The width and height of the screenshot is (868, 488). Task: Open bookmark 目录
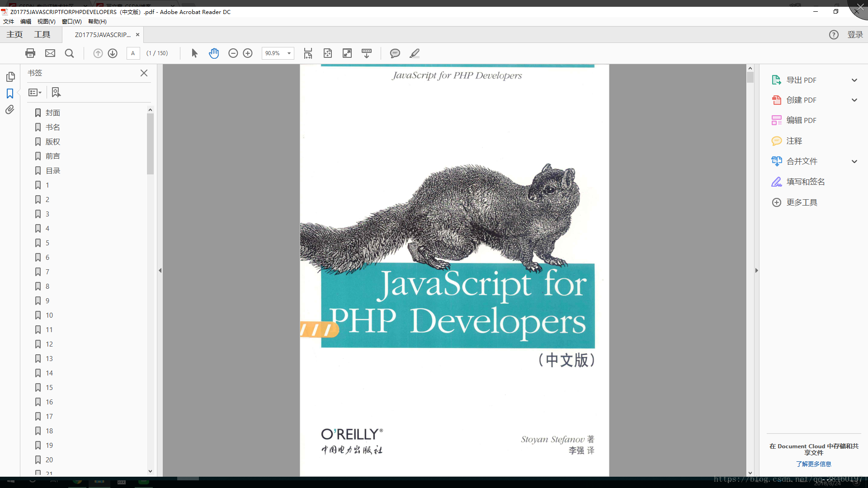click(x=52, y=171)
